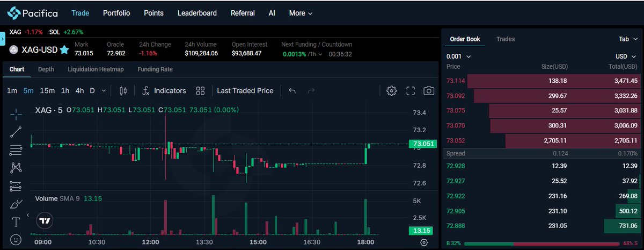The image size is (644, 250).
Task: Select the 5m timeframe
Action: 28,91
